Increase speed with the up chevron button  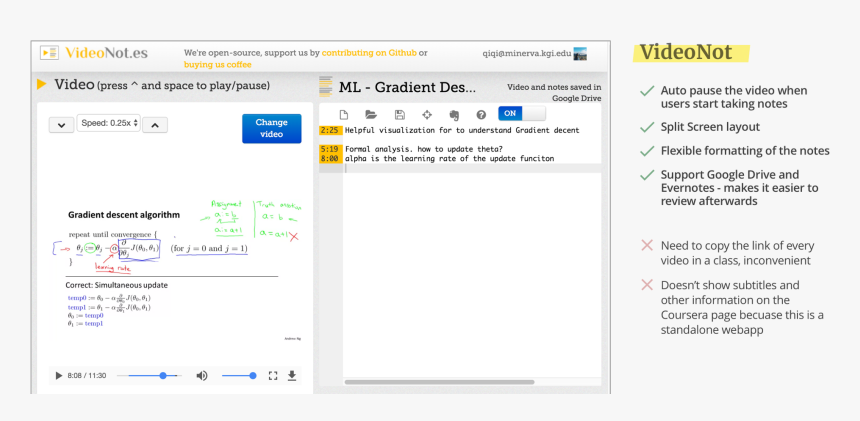coord(155,125)
